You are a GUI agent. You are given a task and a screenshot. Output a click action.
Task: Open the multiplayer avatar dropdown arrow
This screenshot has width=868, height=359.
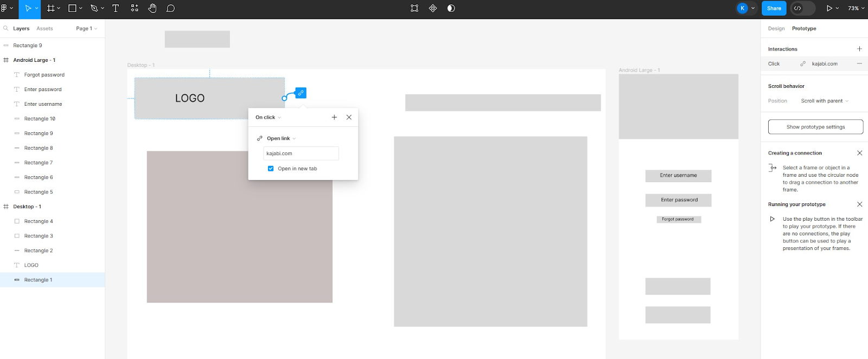point(753,8)
